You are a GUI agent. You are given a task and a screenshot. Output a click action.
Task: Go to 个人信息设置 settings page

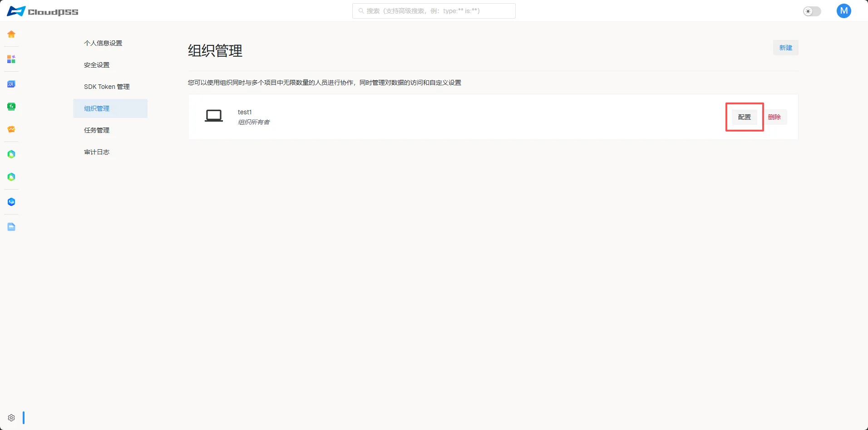point(110,43)
